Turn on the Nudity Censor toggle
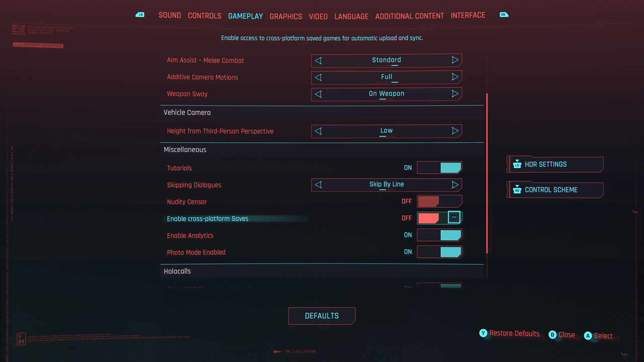Image resolution: width=644 pixels, height=362 pixels. (439, 202)
